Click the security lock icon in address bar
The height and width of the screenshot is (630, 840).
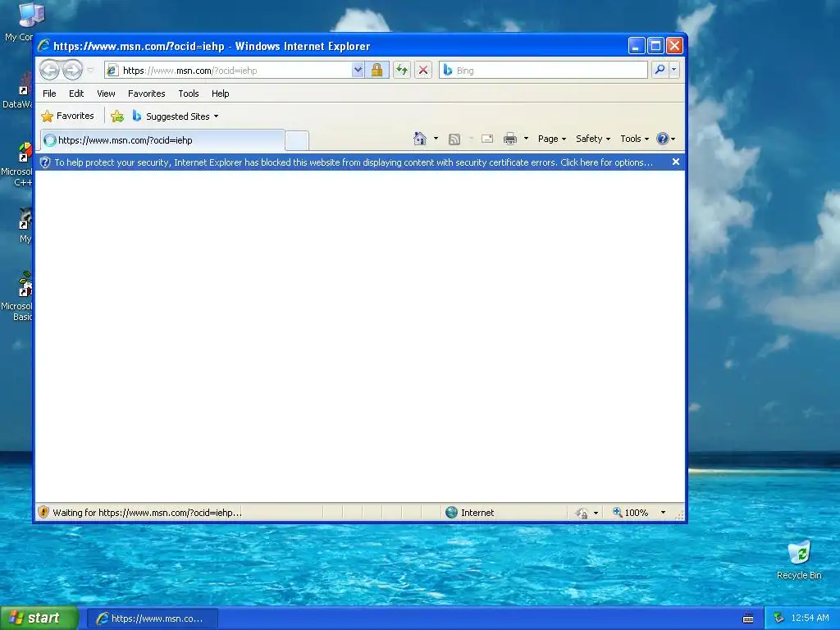tap(377, 71)
